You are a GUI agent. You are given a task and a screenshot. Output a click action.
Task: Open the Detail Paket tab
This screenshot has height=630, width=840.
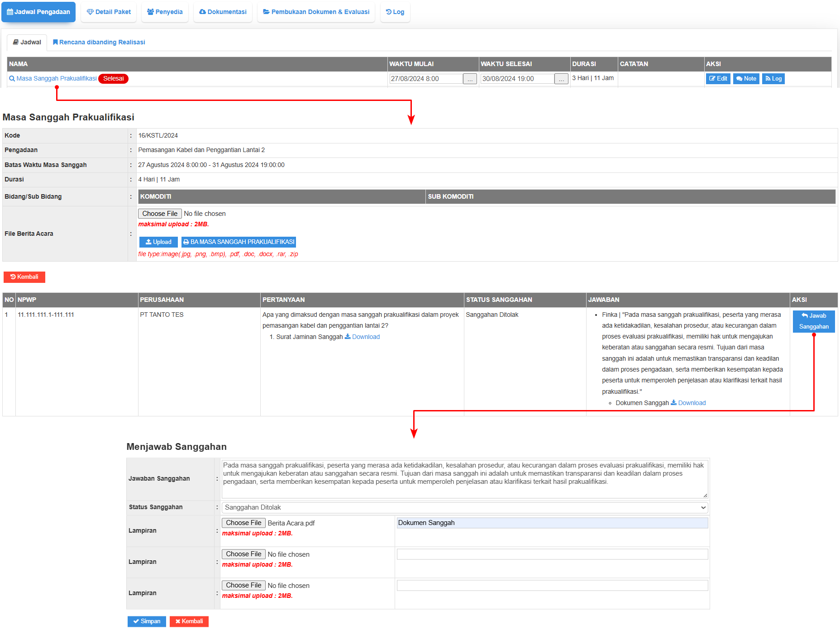tap(109, 12)
